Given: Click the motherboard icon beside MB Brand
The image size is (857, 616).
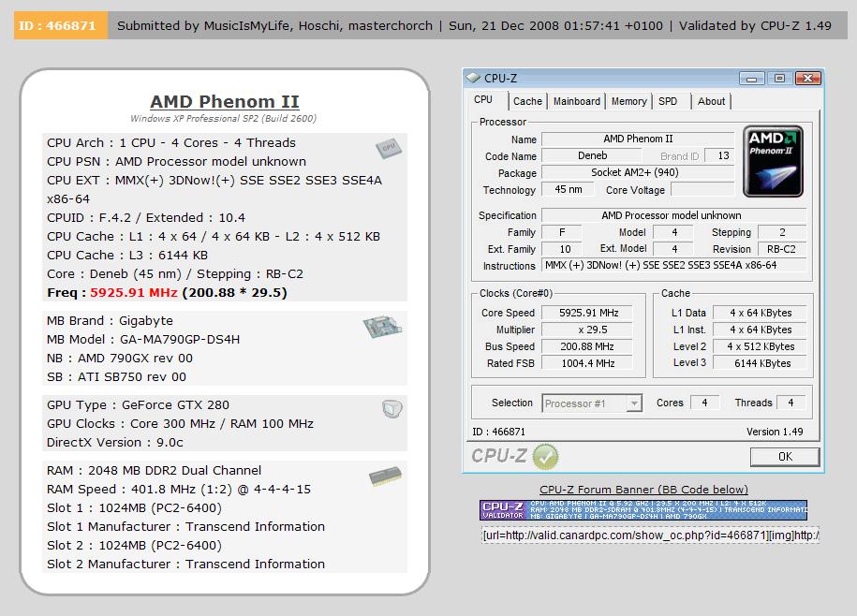Looking at the screenshot, I should [382, 327].
